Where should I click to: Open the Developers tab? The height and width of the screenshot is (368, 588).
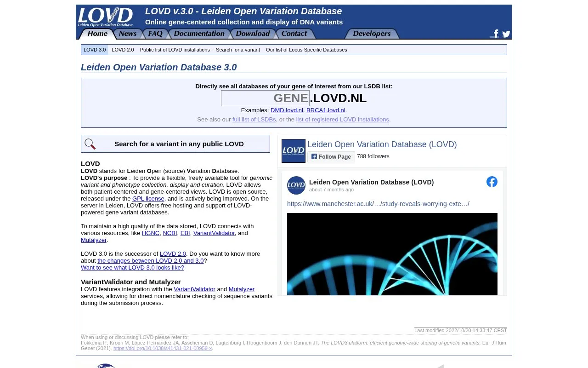372,34
